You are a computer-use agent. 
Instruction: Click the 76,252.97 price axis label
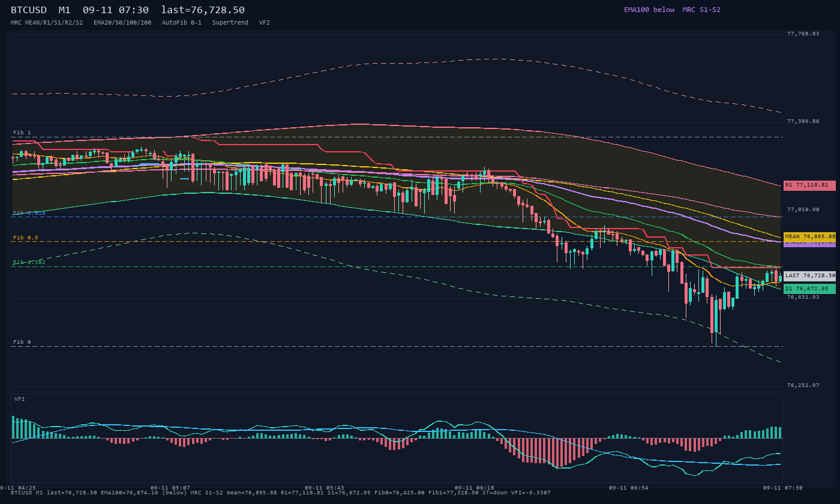click(x=803, y=385)
